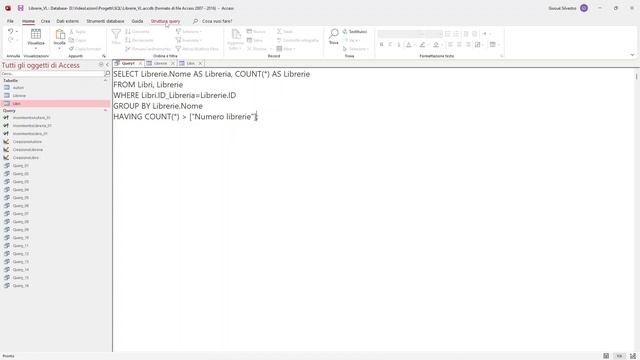The width and height of the screenshot is (640, 360).
Task: Click the Decrescente sort button
Action: (x=140, y=40)
